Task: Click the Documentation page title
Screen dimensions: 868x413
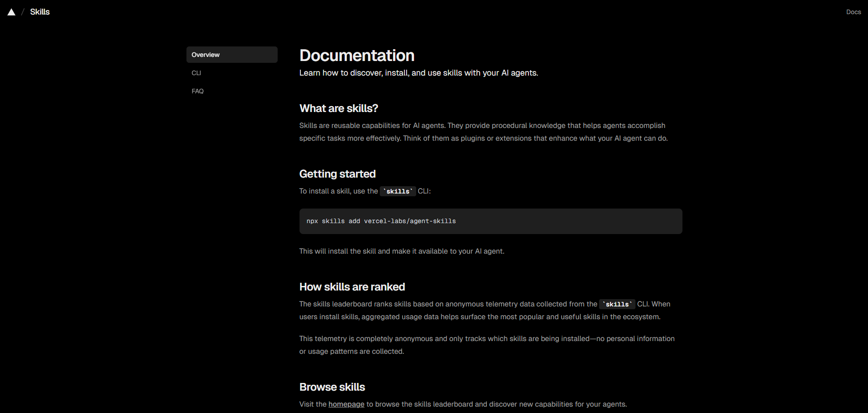Action: (357, 56)
